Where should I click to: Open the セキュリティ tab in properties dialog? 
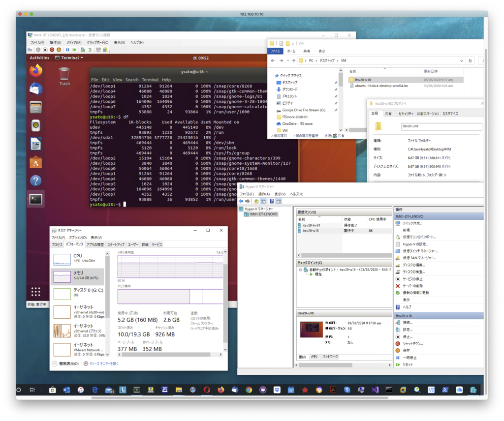click(x=406, y=114)
